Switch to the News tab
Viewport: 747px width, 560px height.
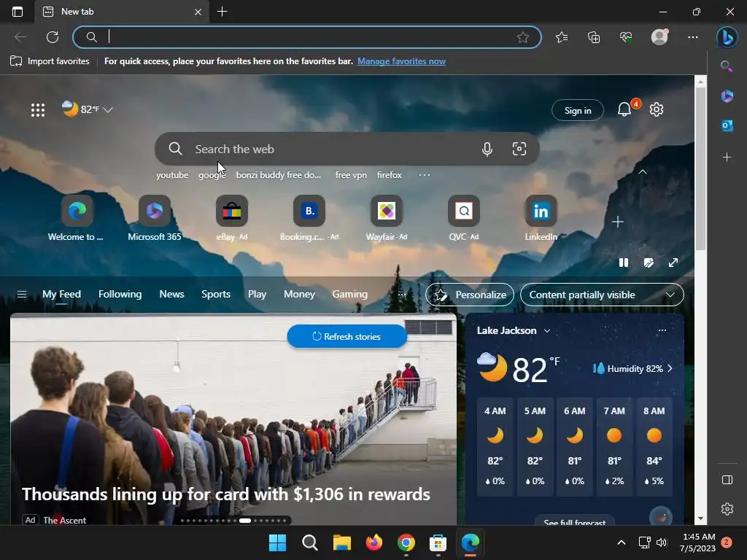(x=171, y=295)
